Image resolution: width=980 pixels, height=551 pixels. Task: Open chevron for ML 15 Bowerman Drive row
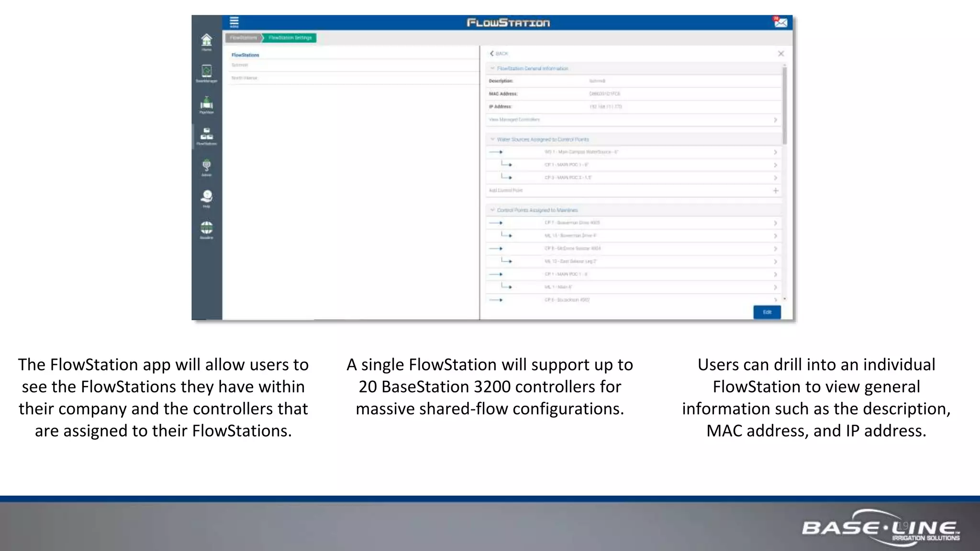(775, 236)
